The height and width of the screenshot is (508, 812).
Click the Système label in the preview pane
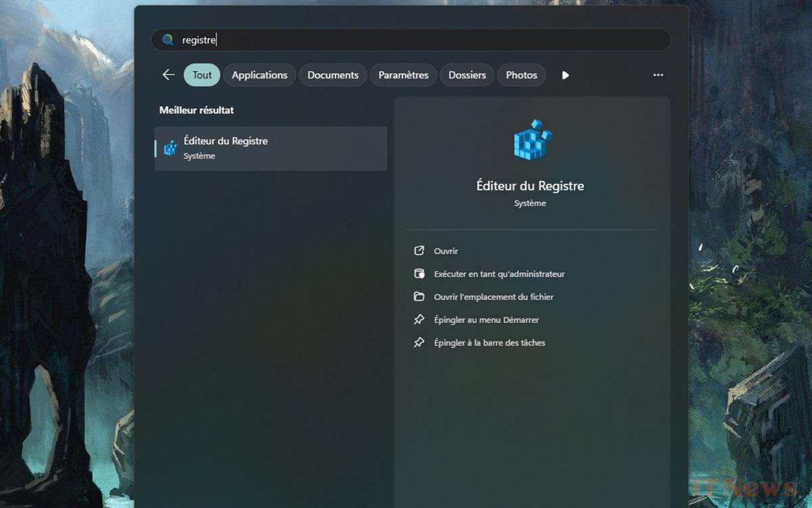(x=530, y=203)
